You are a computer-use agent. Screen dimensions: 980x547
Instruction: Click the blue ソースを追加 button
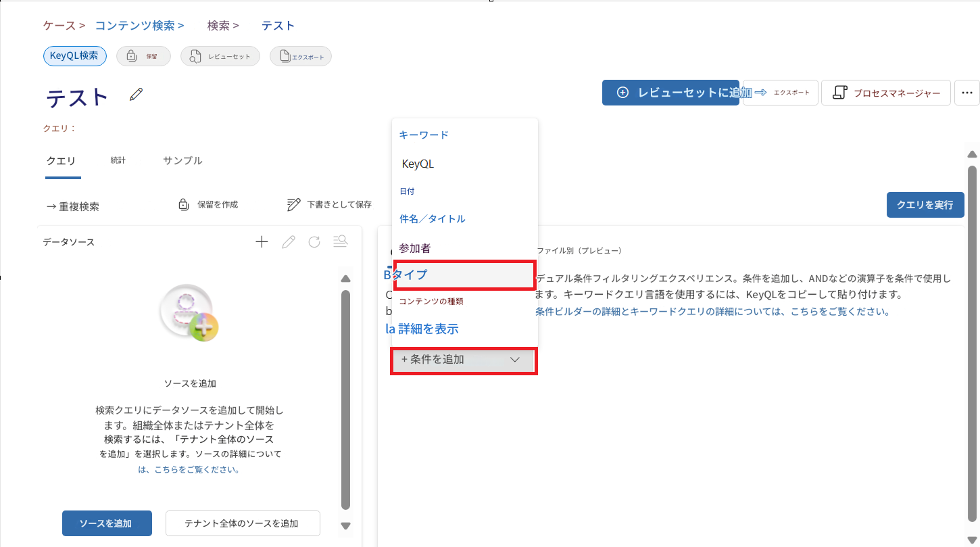click(x=107, y=523)
